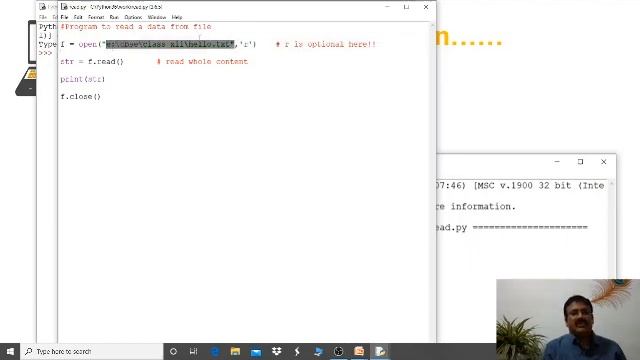Click the editor window's title bar file icon
The width and height of the screenshot is (640, 360).
(x=64, y=7)
